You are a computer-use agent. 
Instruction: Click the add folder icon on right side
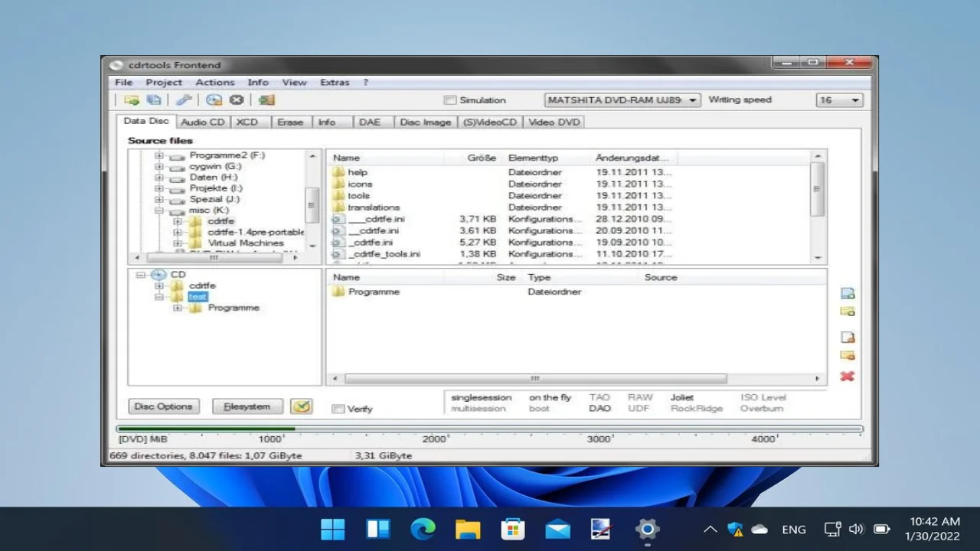848,311
